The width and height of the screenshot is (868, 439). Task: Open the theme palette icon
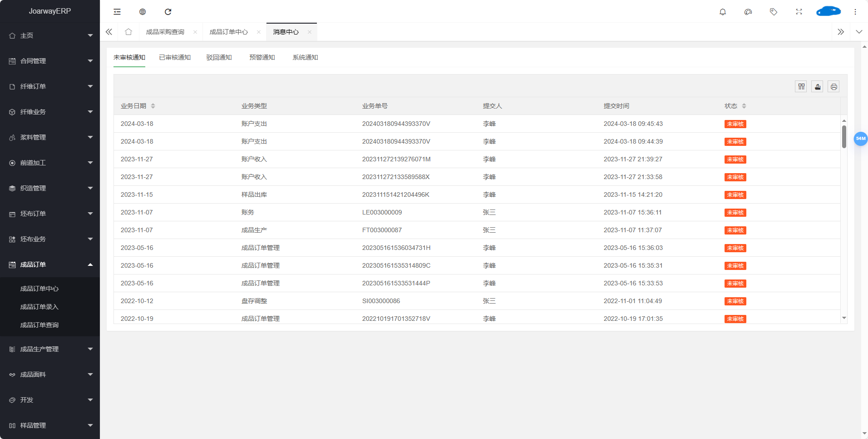tap(748, 12)
